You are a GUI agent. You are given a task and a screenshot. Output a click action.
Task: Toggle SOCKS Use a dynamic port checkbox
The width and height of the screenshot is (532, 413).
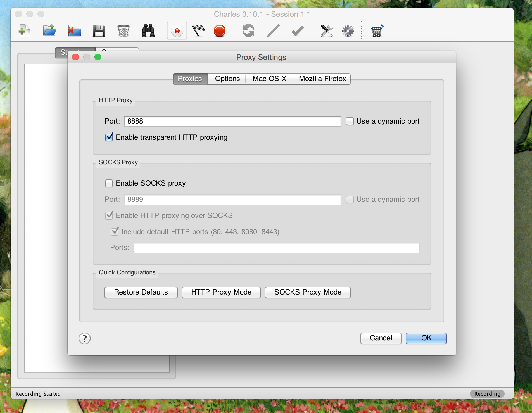pyautogui.click(x=350, y=200)
